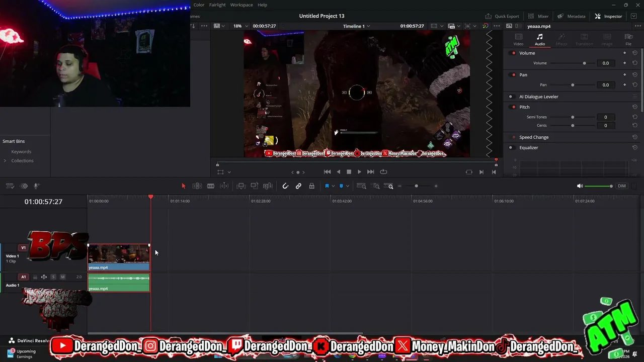Click the Cents value input field
644x362 pixels.
tap(606, 126)
